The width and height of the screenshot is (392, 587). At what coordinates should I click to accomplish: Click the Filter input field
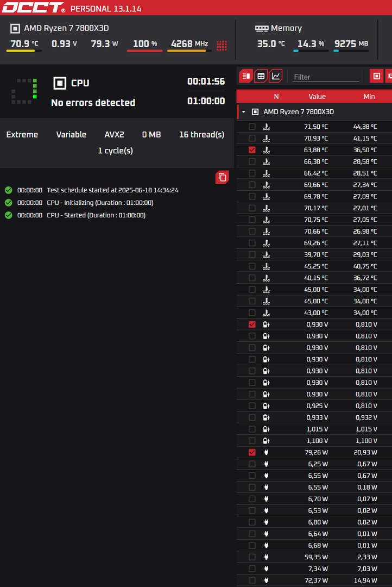click(x=325, y=77)
